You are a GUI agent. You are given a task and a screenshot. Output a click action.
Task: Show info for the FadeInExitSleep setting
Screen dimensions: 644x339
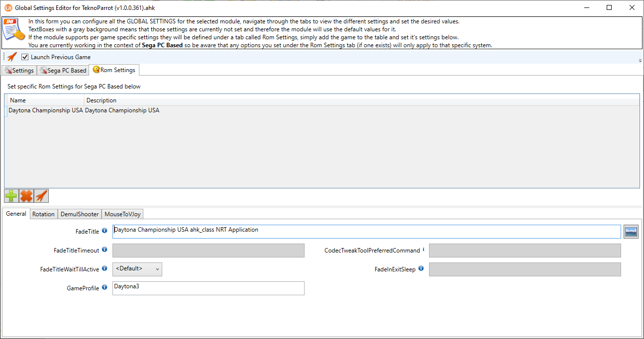(421, 268)
